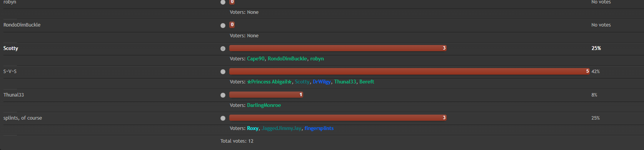This screenshot has height=150, width=644.
Task: Click S~V~S 5-vote result bar
Action: [x=409, y=71]
